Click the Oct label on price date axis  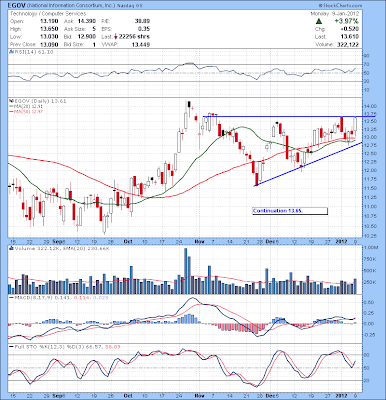(x=128, y=241)
